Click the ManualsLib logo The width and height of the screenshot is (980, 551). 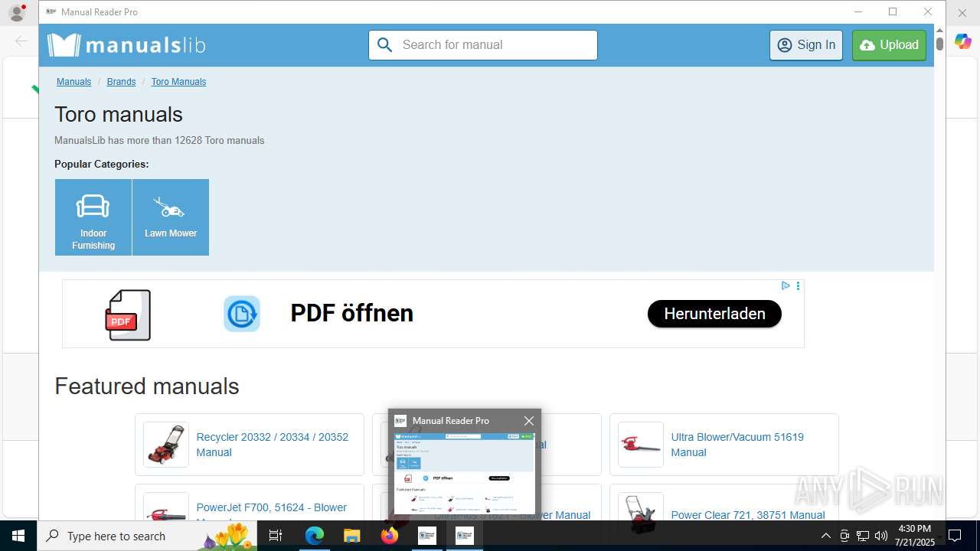pyautogui.click(x=126, y=45)
